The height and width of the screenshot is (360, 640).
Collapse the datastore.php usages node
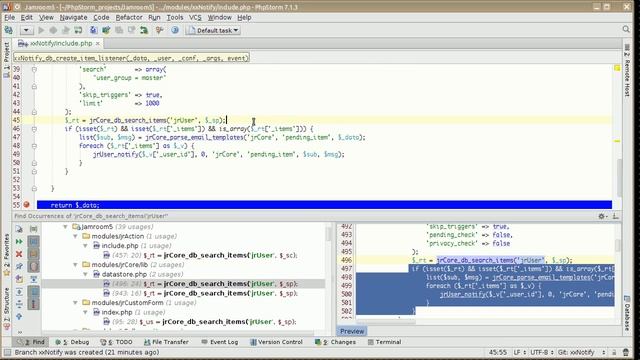85,274
